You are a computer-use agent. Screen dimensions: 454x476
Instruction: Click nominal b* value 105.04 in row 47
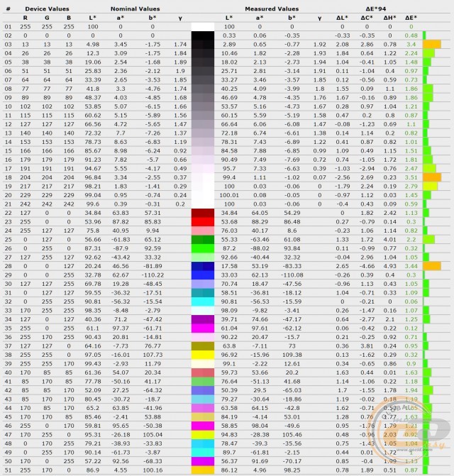[x=153, y=434]
